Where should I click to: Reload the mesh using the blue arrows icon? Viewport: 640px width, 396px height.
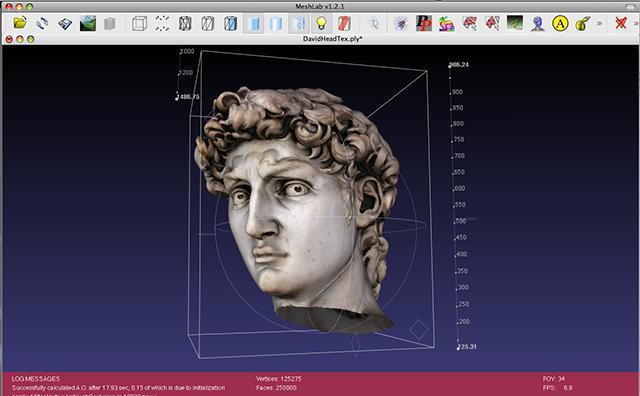[x=42, y=23]
